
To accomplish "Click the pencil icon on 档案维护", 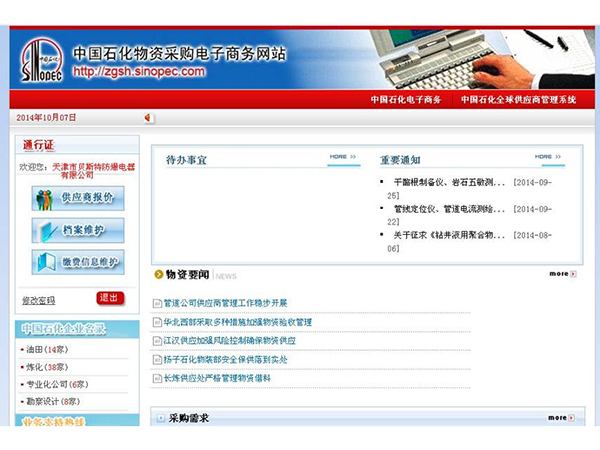I will (45, 232).
